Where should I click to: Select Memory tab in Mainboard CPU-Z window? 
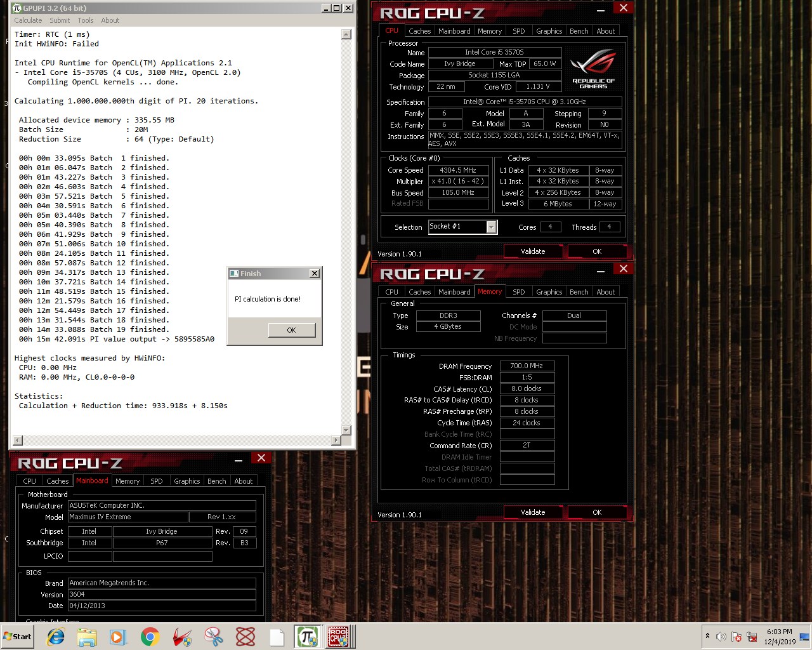pos(128,481)
